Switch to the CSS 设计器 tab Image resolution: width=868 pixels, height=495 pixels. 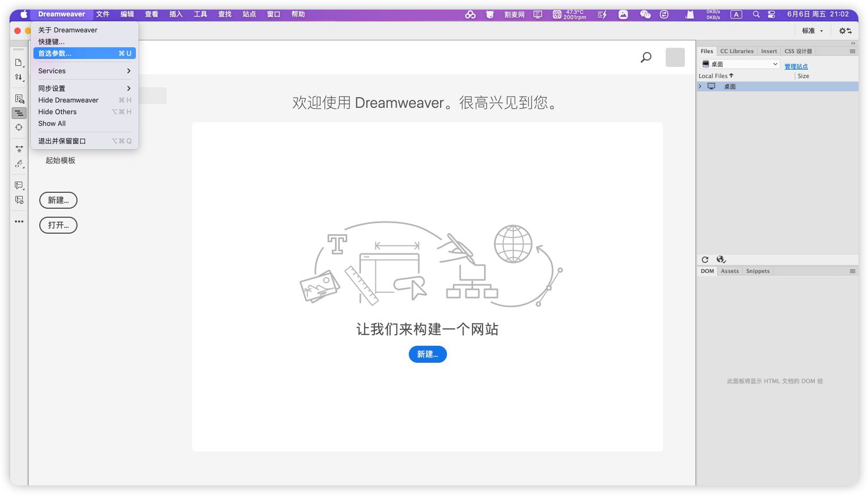tap(798, 52)
